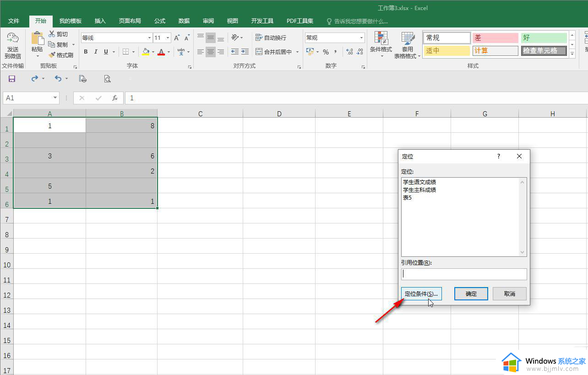Save the workbook with the floppy disk icon
This screenshot has width=588, height=375.
[x=12, y=79]
